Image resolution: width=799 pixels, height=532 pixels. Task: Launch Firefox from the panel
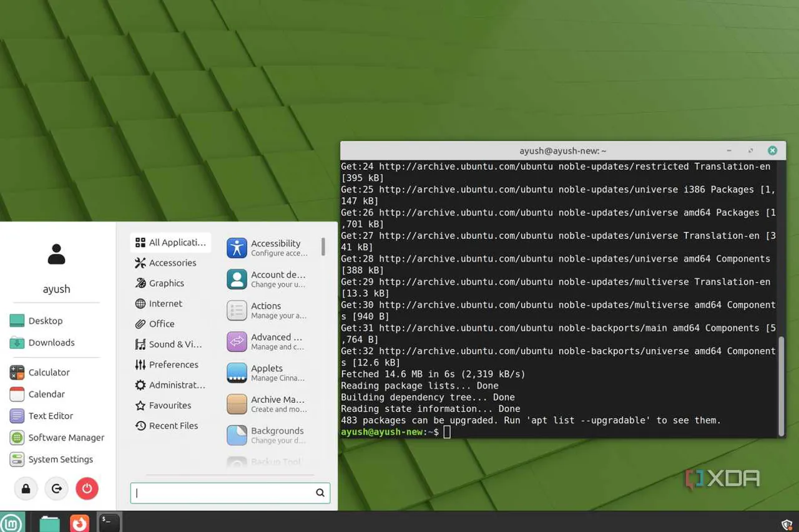pos(79,523)
